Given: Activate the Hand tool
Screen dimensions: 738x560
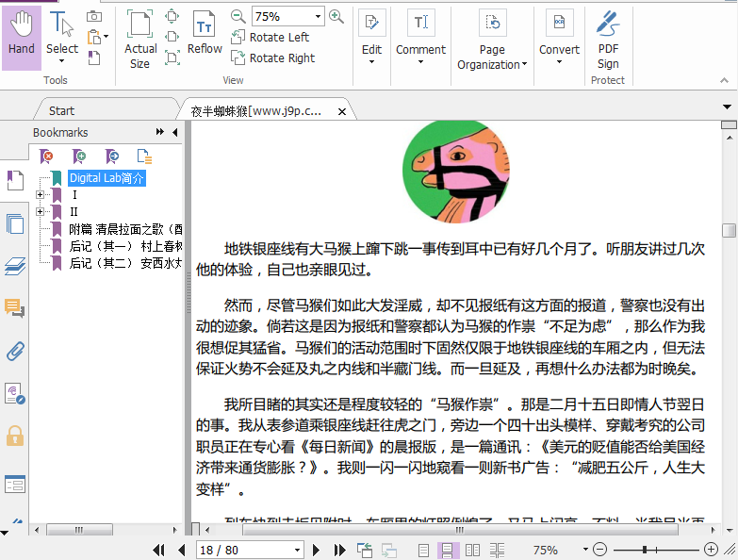Looking at the screenshot, I should pos(21,34).
